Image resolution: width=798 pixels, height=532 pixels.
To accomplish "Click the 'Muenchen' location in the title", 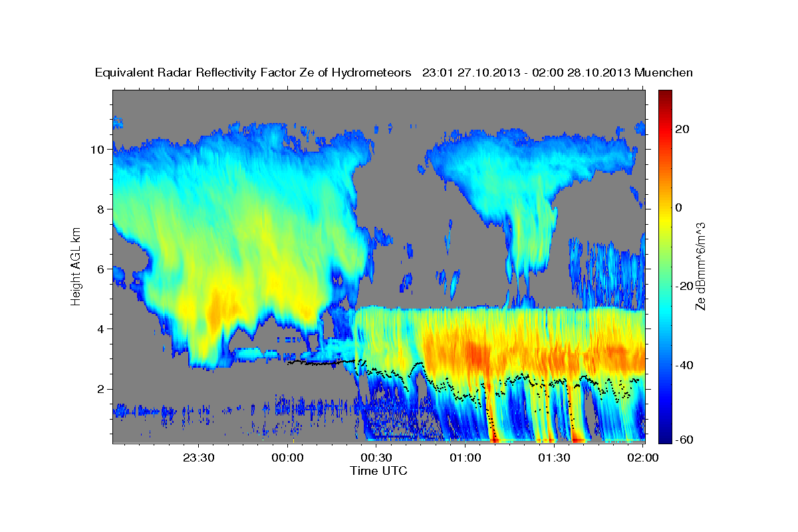I will click(x=664, y=72).
